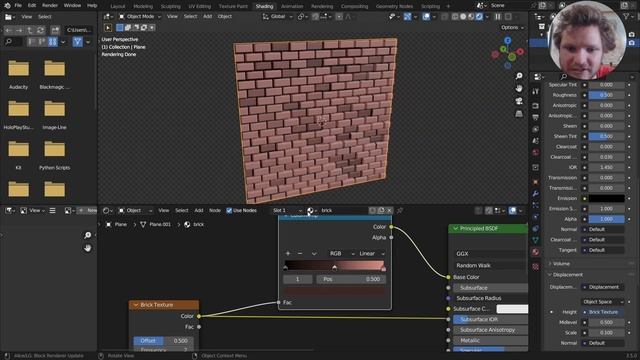The width and height of the screenshot is (640, 360).
Task: Click the New image button
Action: [88, 210]
